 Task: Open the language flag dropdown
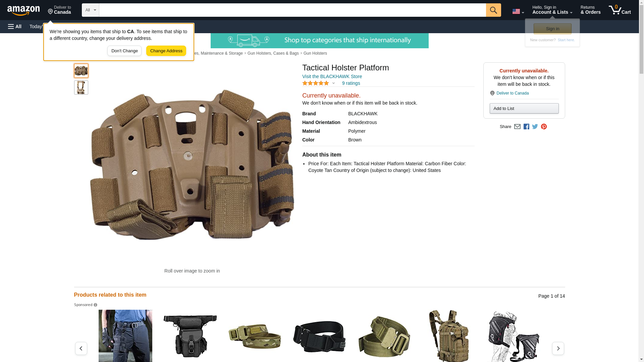518,11
